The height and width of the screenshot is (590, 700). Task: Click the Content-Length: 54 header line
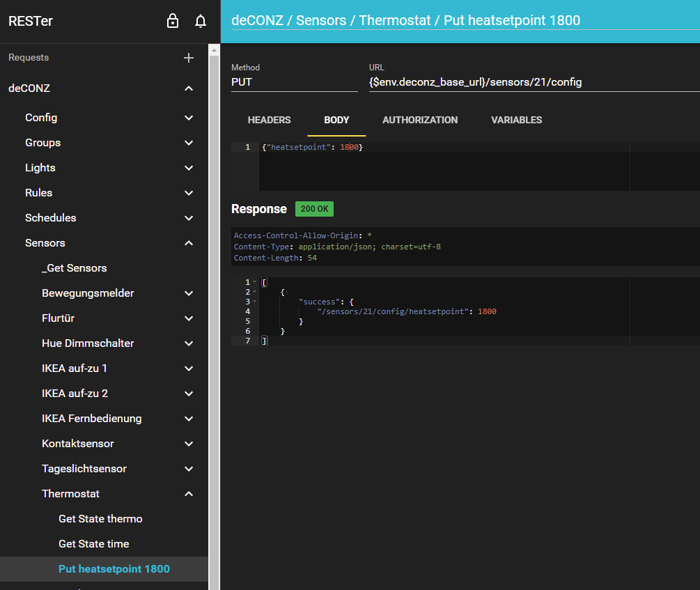pyautogui.click(x=275, y=258)
